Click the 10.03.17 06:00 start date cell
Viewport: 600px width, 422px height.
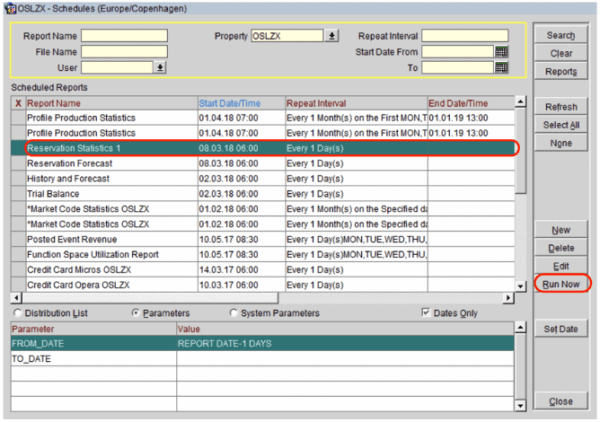241,285
